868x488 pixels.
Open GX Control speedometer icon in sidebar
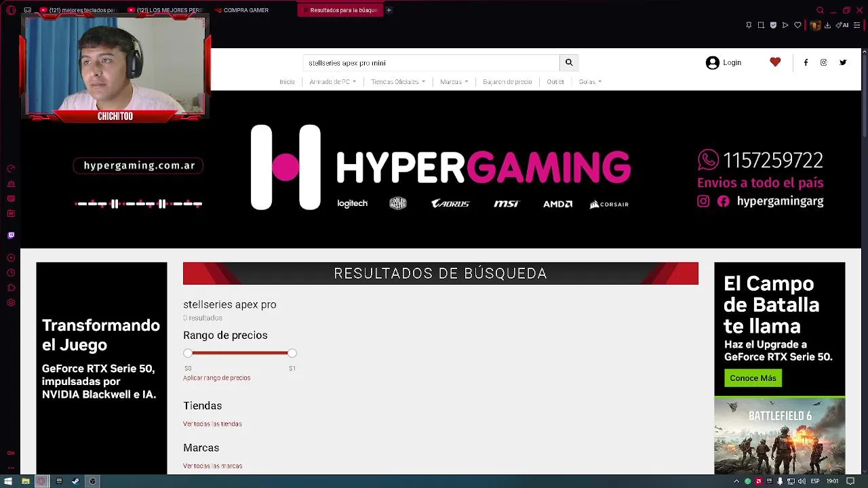click(x=11, y=169)
